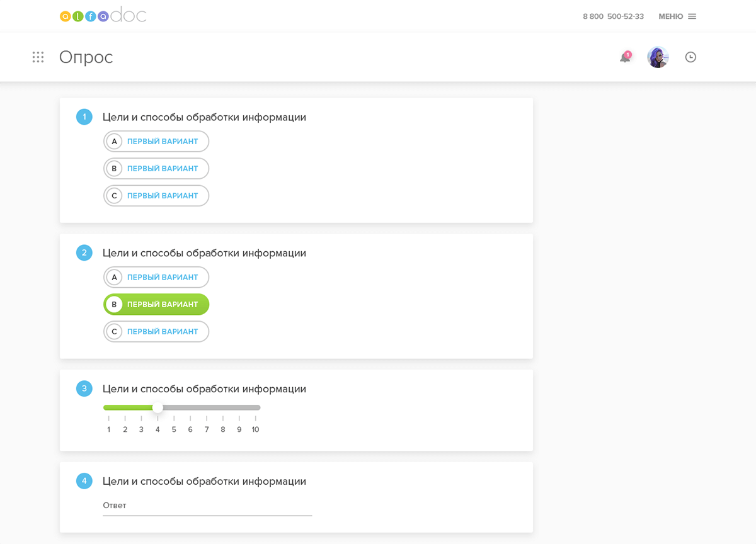Select option C in question 1
Screen dimensions: 756x544
coord(156,196)
